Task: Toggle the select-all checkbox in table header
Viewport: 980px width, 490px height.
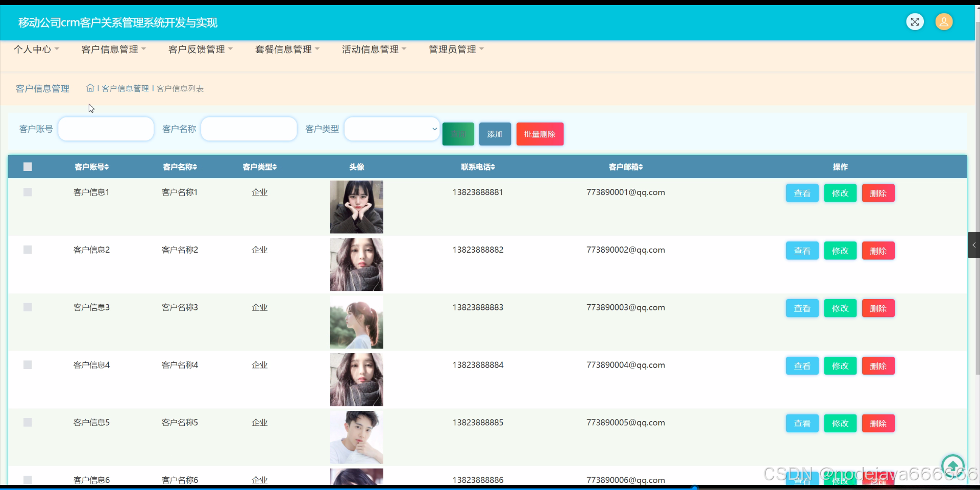Action: coord(28,167)
